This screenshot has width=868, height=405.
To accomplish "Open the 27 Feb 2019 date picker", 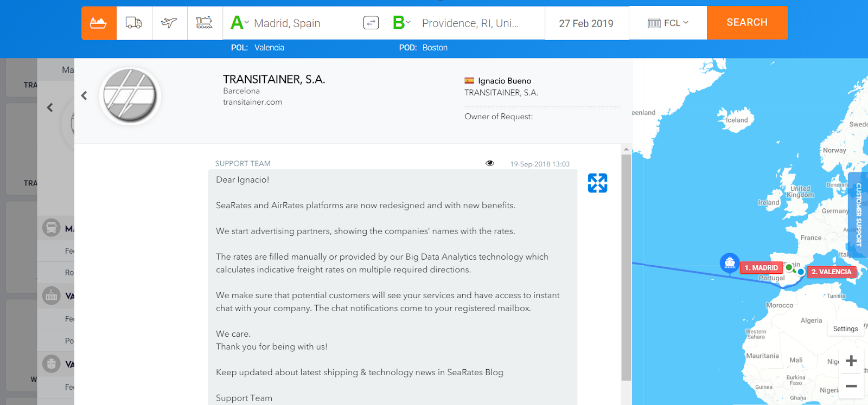I will click(x=586, y=23).
